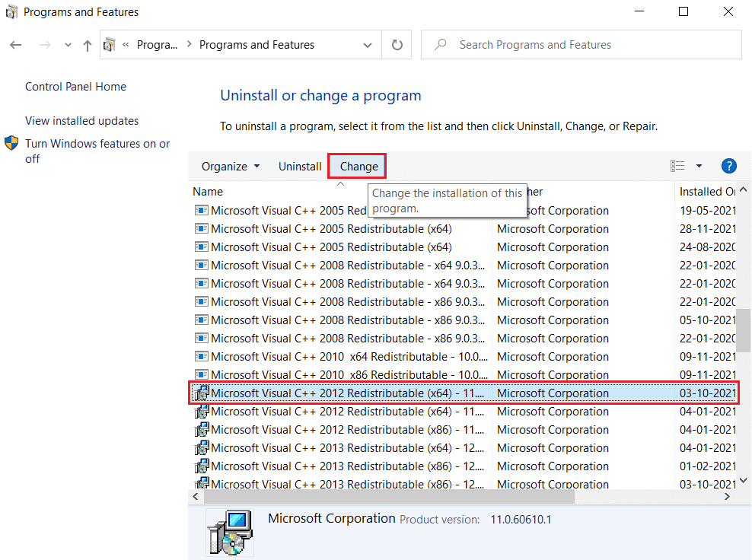Select Visual C++ 2012 Redistributable (x86) row
Screen dimensions: 752x560
pos(464,430)
